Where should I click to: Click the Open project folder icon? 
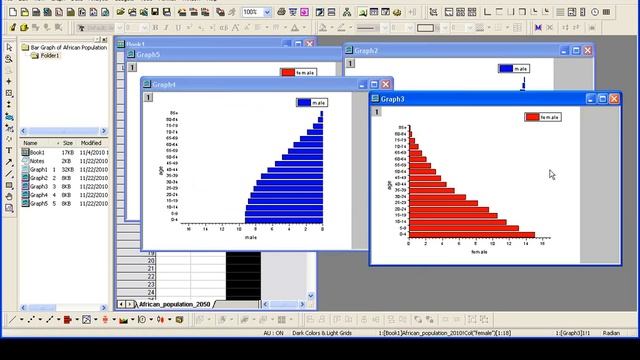click(120, 12)
